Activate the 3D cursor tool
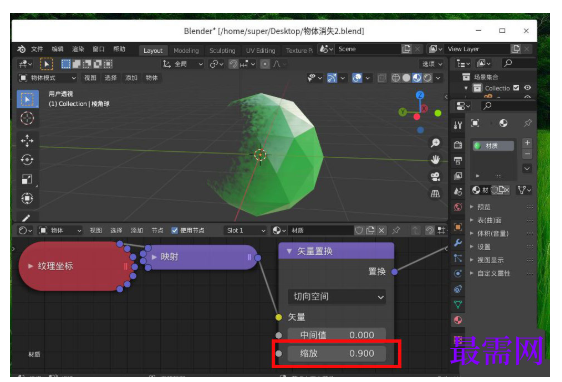Screen dimensions: 562x382 click(27, 118)
